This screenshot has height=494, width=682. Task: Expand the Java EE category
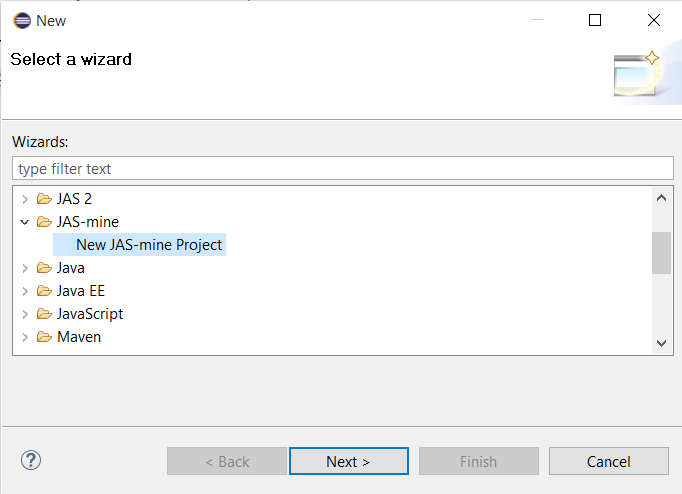(25, 291)
